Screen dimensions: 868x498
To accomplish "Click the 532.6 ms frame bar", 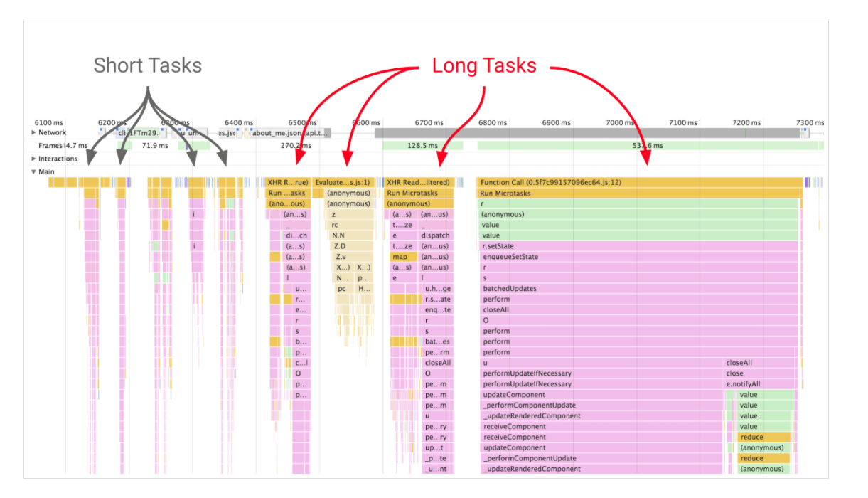I will (x=648, y=146).
